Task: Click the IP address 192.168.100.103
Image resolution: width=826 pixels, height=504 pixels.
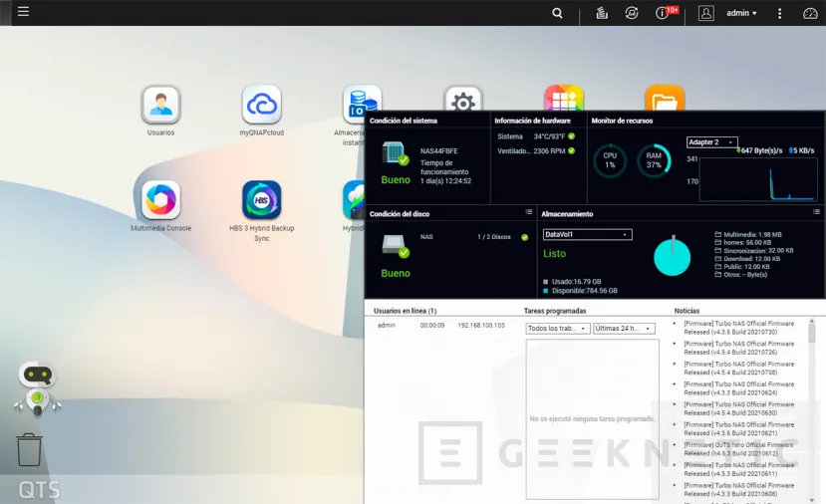Action: pyautogui.click(x=481, y=326)
